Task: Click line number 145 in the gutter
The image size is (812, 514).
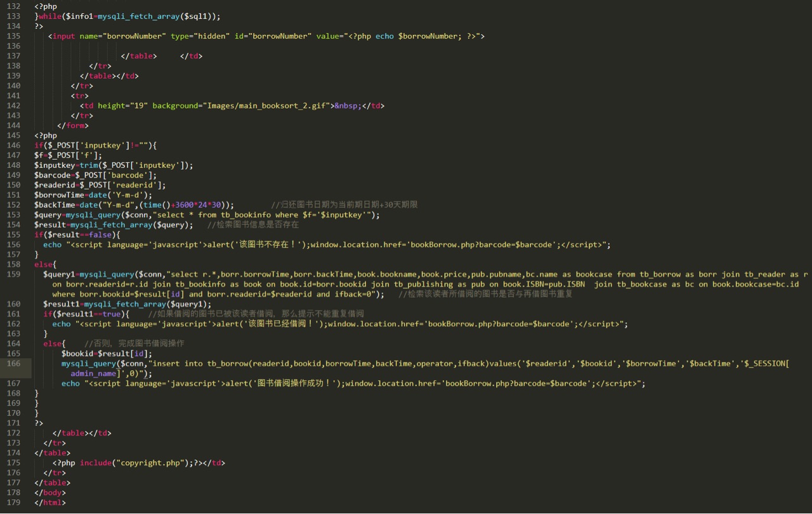Action: tap(13, 136)
